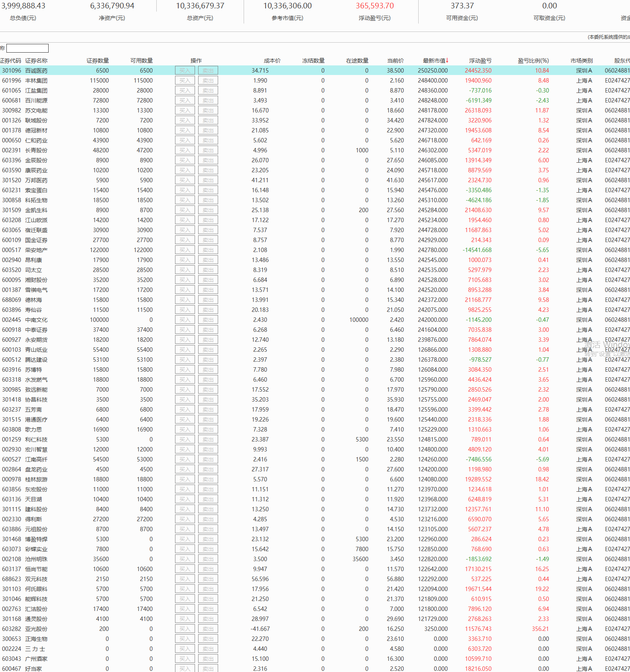Select the floating profit value 365,593.70
Image resolution: width=630 pixels, height=672 pixels.
375,6
